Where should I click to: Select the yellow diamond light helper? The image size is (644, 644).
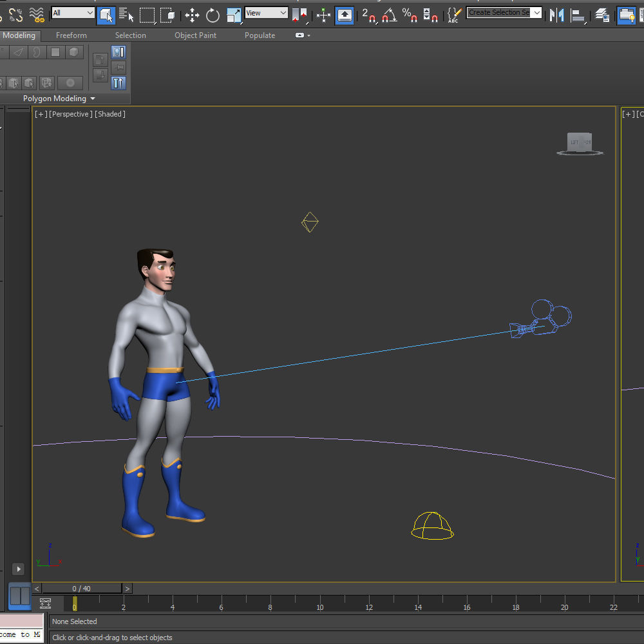[x=310, y=222]
